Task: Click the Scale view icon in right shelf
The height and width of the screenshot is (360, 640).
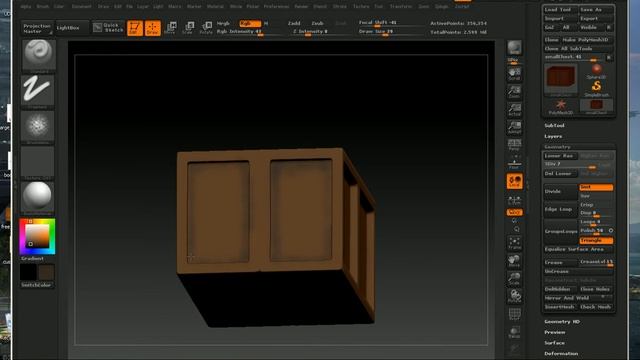Action: pyautogui.click(x=514, y=279)
